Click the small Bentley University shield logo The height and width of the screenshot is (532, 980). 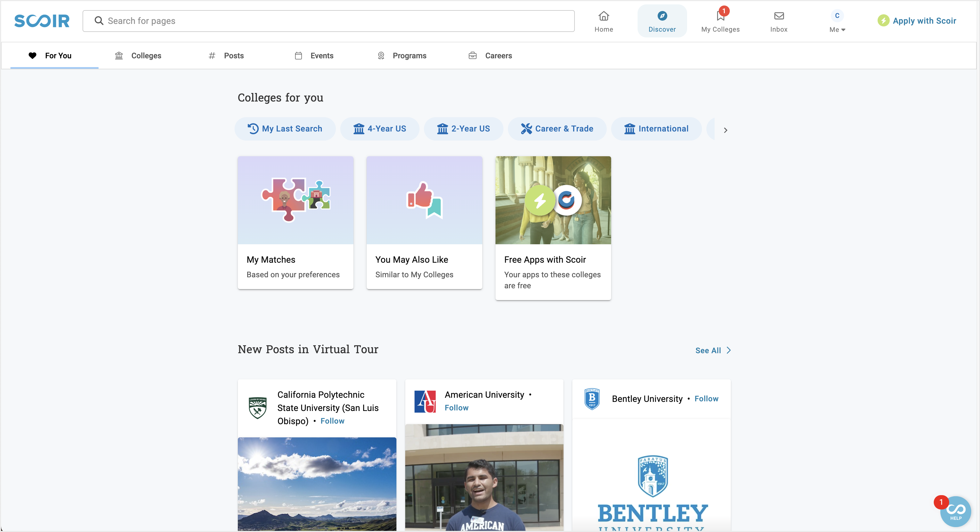point(592,399)
